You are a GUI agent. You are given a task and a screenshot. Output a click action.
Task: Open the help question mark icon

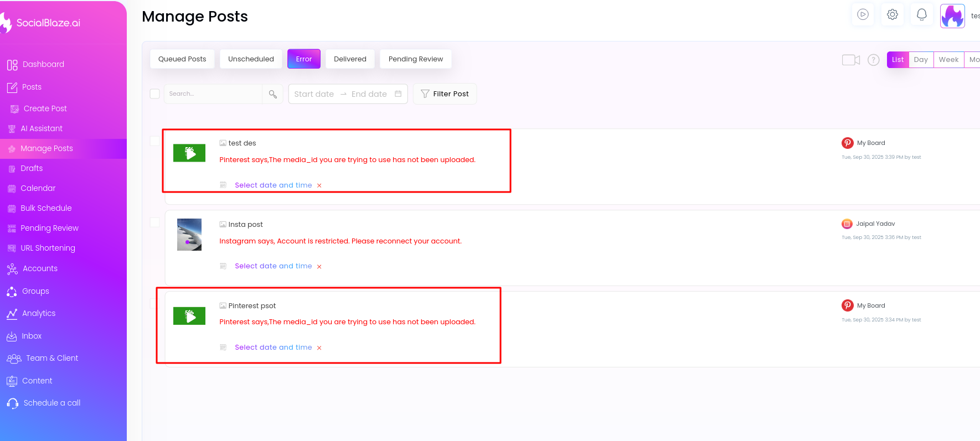coord(873,60)
